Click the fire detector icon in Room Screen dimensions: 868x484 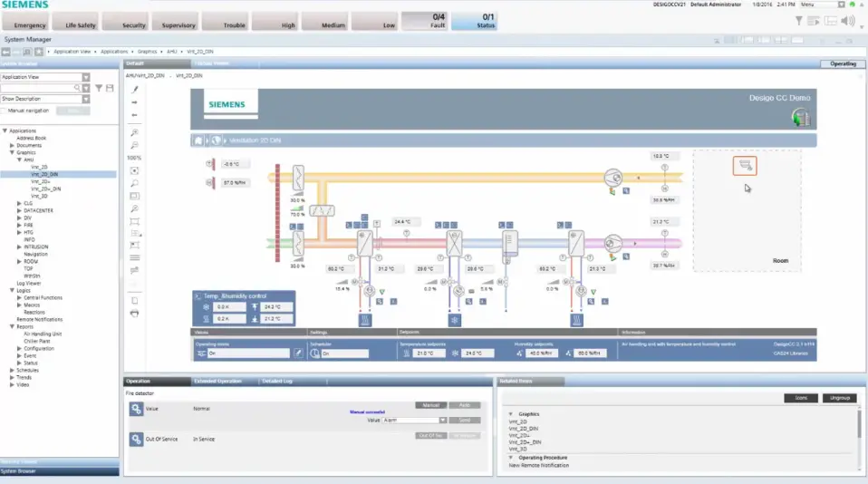pyautogui.click(x=745, y=166)
